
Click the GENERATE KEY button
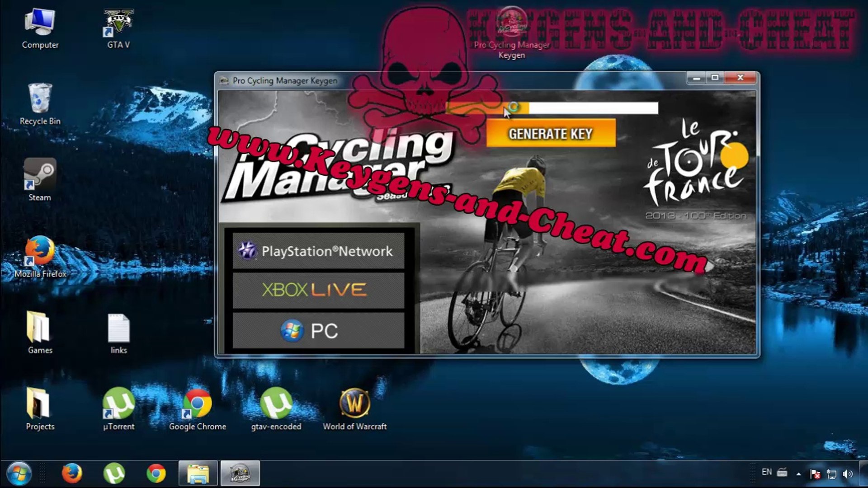click(x=550, y=134)
